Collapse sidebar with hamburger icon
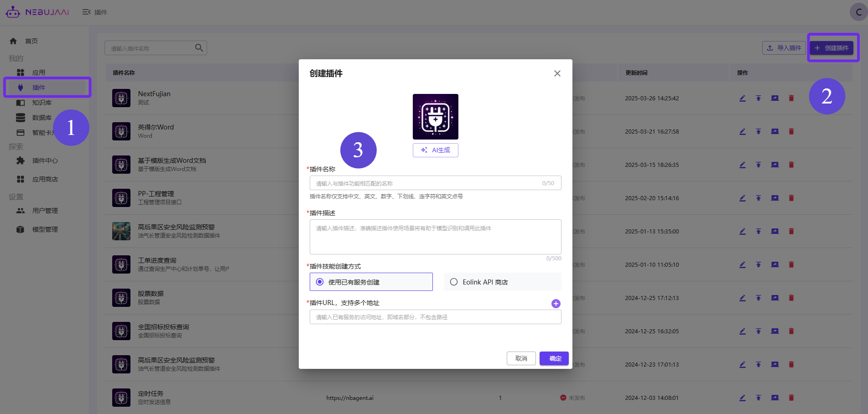 pyautogui.click(x=86, y=12)
